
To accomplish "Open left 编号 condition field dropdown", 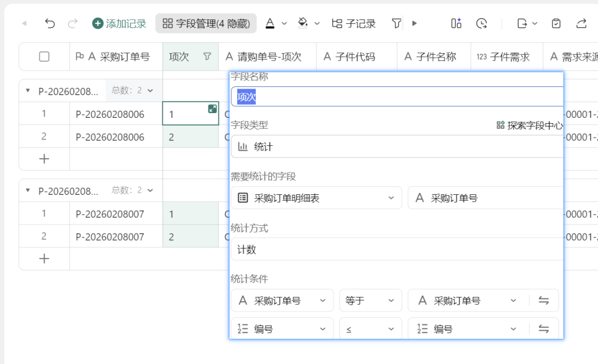I will point(282,328).
